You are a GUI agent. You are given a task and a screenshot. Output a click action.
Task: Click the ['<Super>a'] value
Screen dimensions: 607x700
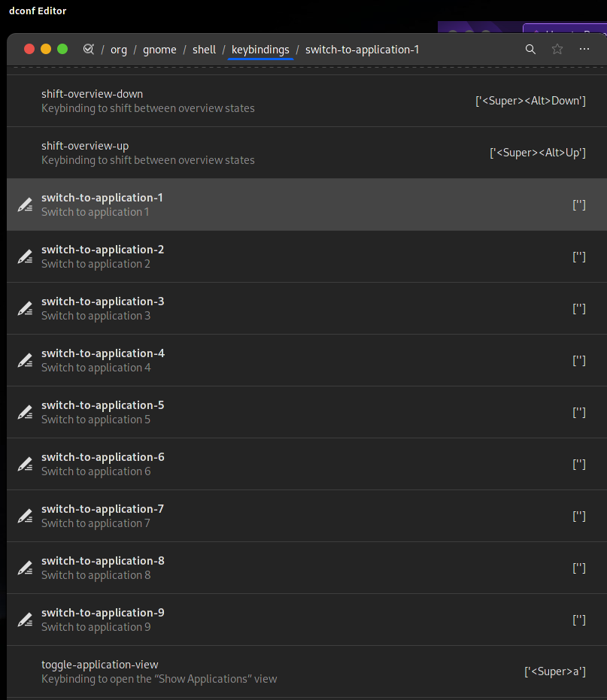[x=555, y=671]
